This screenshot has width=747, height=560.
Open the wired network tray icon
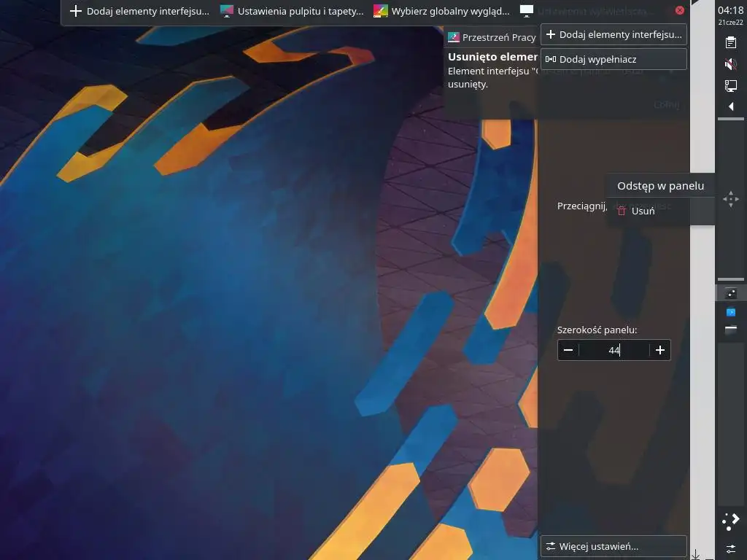[730, 85]
